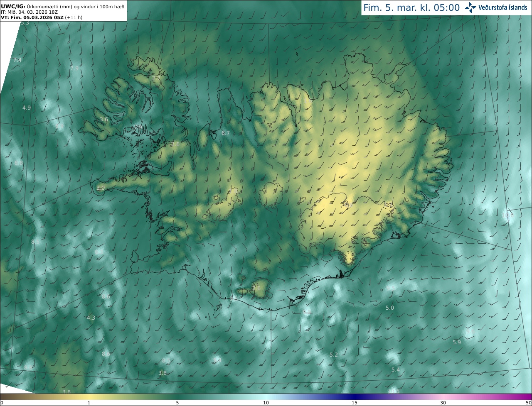
Task: Click the '3.6' value on the Westfjords
Action: pyautogui.click(x=104, y=119)
